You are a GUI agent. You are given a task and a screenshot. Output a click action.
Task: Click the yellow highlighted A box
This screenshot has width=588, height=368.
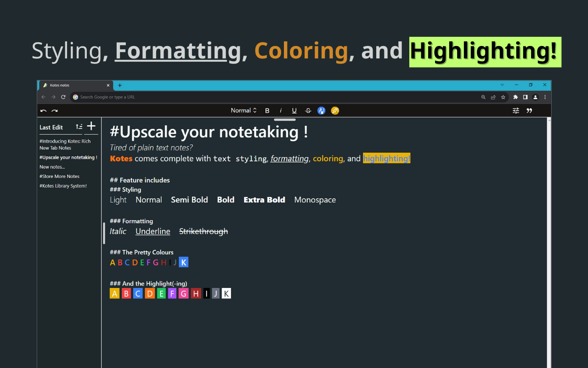point(115,293)
